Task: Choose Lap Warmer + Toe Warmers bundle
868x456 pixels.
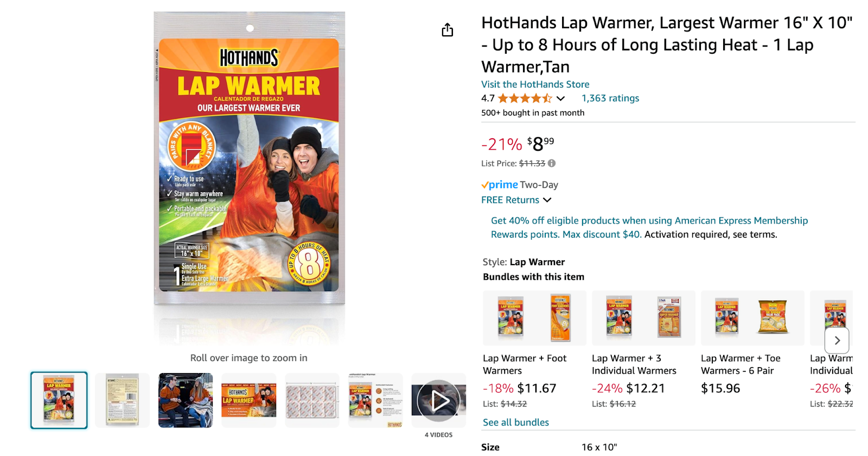Action: [x=752, y=343]
